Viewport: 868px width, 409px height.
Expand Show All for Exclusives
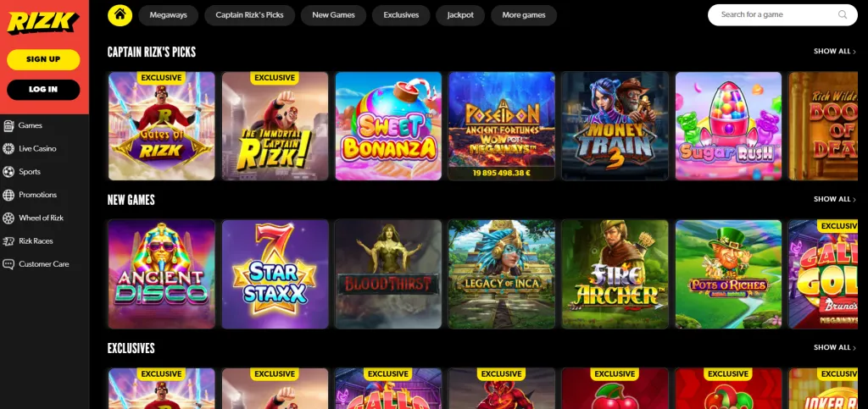pos(835,348)
